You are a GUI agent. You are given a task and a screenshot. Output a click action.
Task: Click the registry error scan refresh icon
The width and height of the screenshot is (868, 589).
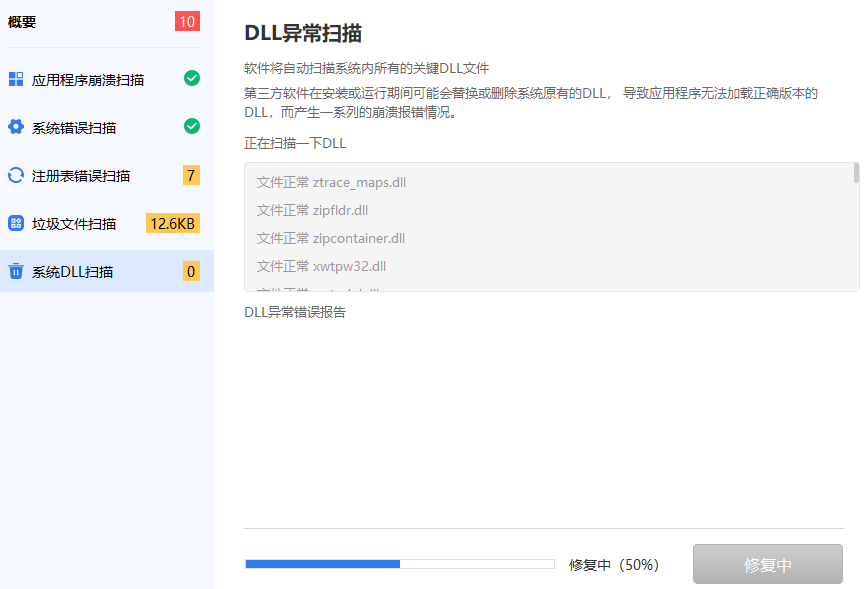pyautogui.click(x=16, y=175)
